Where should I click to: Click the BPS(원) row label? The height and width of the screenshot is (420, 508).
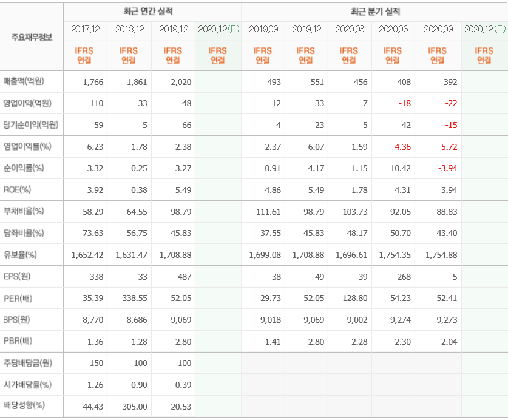pyautogui.click(x=16, y=320)
